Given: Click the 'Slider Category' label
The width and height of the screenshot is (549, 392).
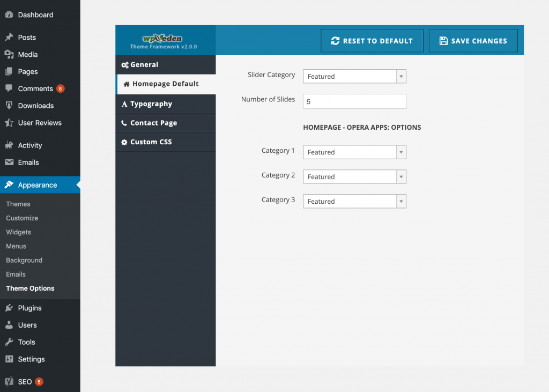Looking at the screenshot, I should click(271, 75).
